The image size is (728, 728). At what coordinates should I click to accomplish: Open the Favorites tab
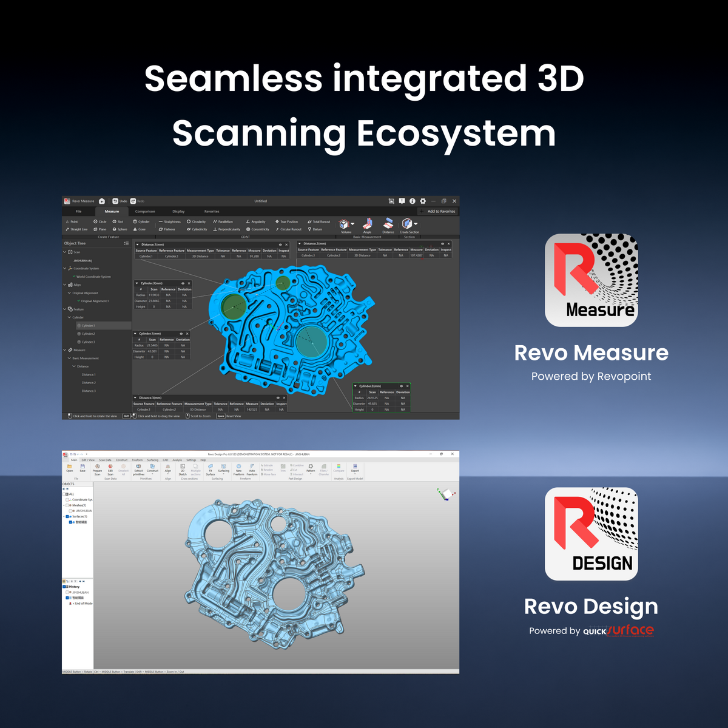pos(212,211)
